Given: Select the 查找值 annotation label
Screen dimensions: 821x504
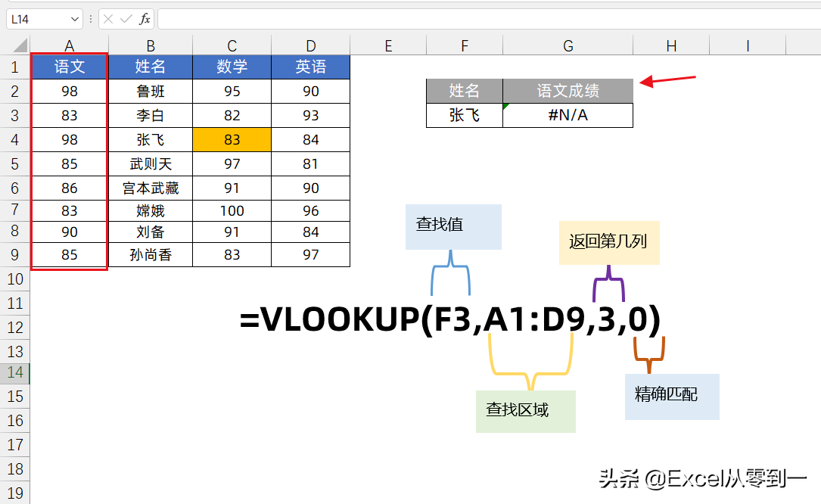Looking at the screenshot, I should [x=452, y=226].
